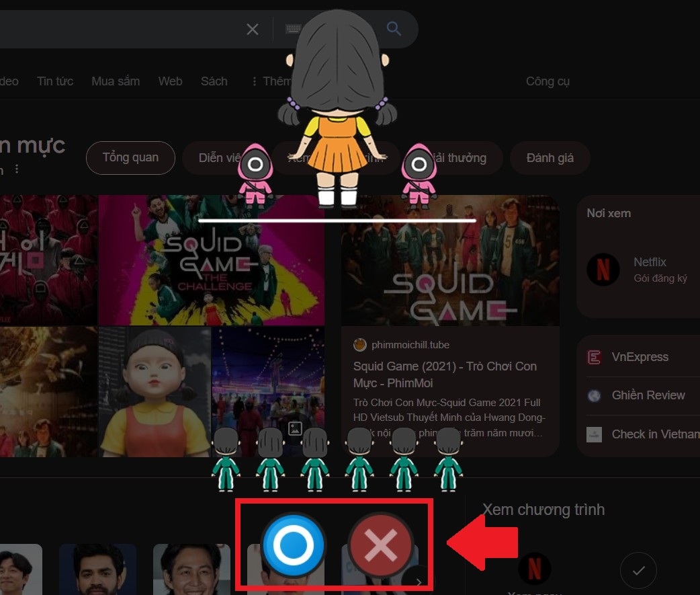Click the left pink guard character
Image resolution: width=700 pixels, height=595 pixels.
pyautogui.click(x=255, y=175)
